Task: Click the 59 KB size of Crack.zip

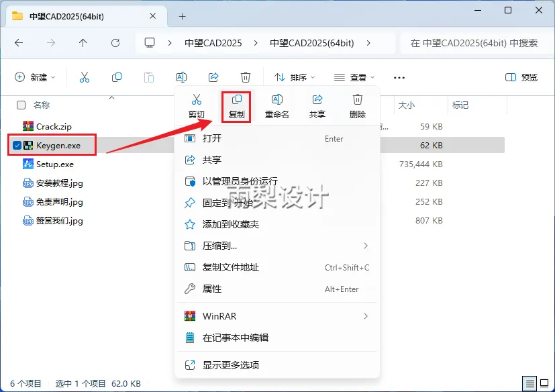Action: [x=431, y=126]
